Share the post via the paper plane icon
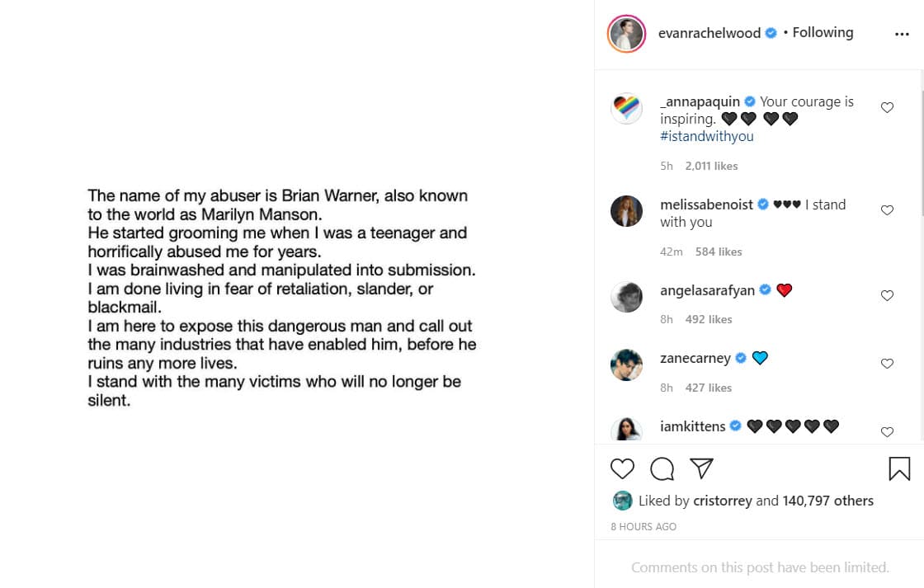The height and width of the screenshot is (588, 924). coord(701,468)
